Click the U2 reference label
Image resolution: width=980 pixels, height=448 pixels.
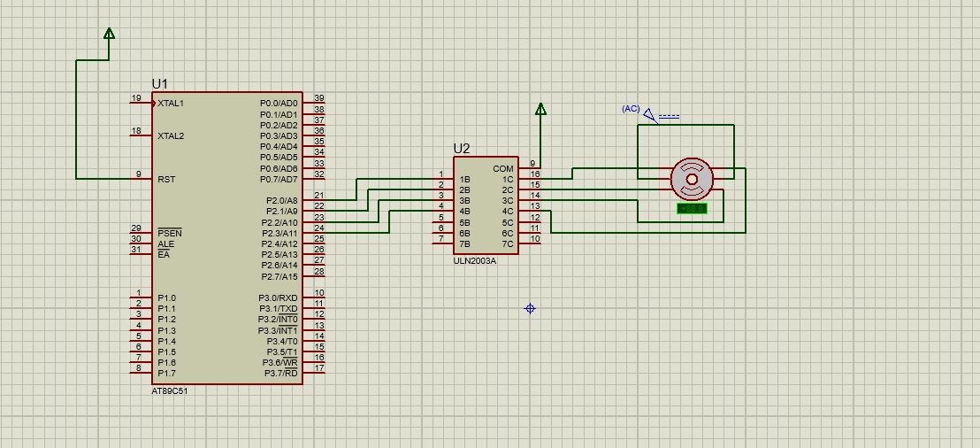pyautogui.click(x=462, y=149)
